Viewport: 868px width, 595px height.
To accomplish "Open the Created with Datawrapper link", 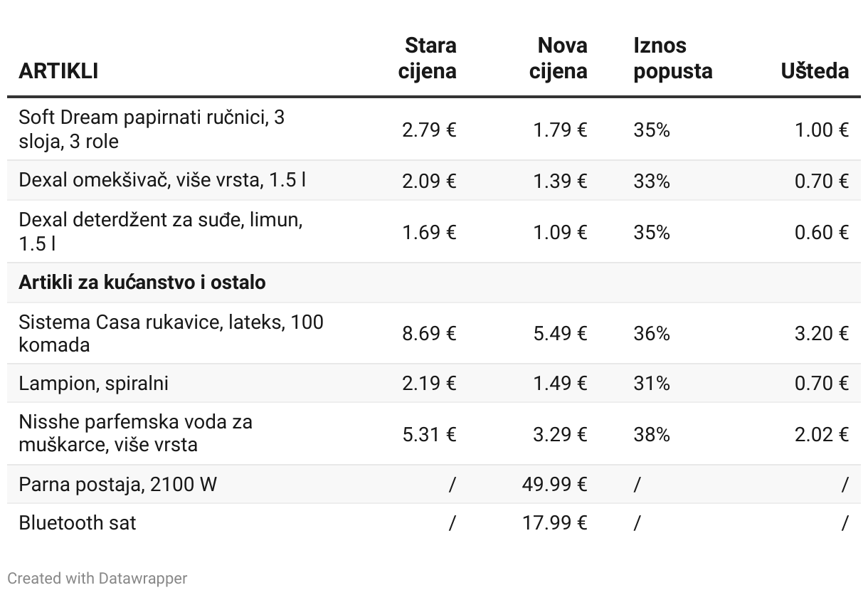I will click(x=97, y=578).
